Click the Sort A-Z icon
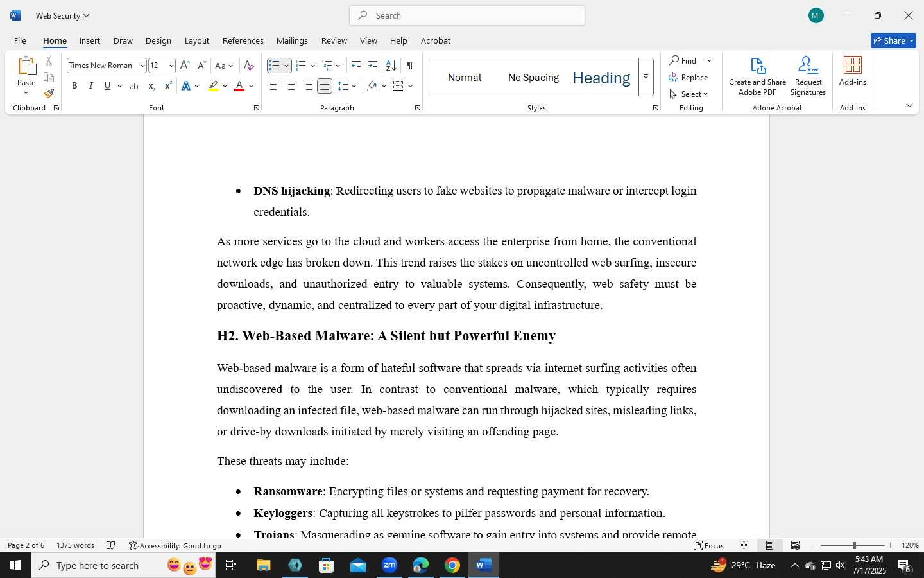The image size is (924, 578). click(391, 66)
